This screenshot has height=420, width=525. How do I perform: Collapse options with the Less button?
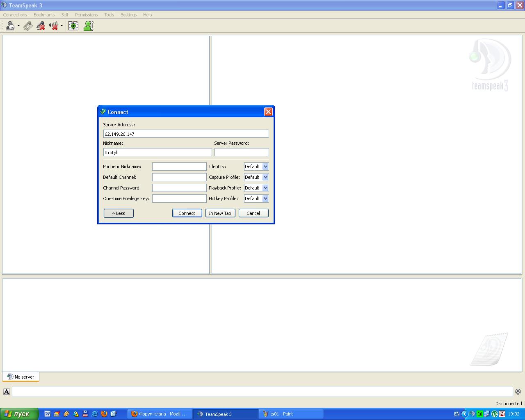[x=119, y=213]
